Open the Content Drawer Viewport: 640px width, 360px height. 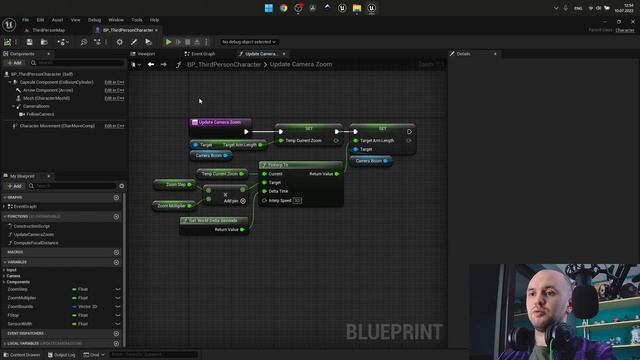(x=21, y=355)
